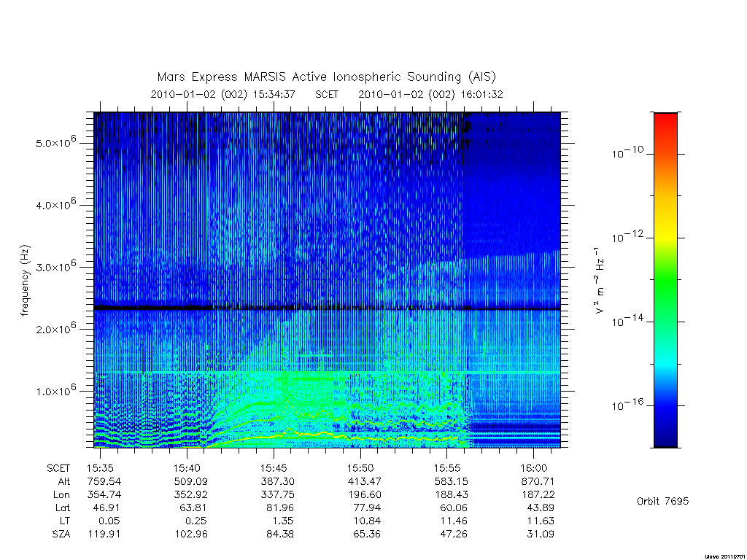Screen dimensions: 747x560
Task: Click the 15:50 time tick label
Action: point(360,469)
